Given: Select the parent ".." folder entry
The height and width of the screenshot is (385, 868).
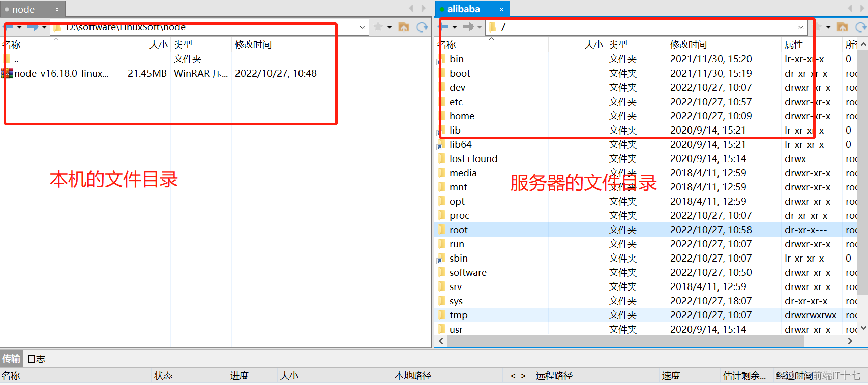Looking at the screenshot, I should [x=173, y=59].
